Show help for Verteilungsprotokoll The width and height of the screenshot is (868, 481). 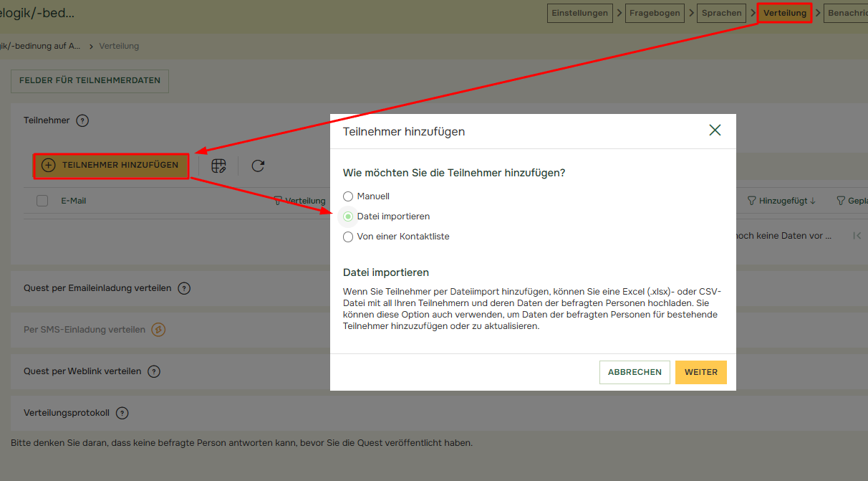[122, 413]
